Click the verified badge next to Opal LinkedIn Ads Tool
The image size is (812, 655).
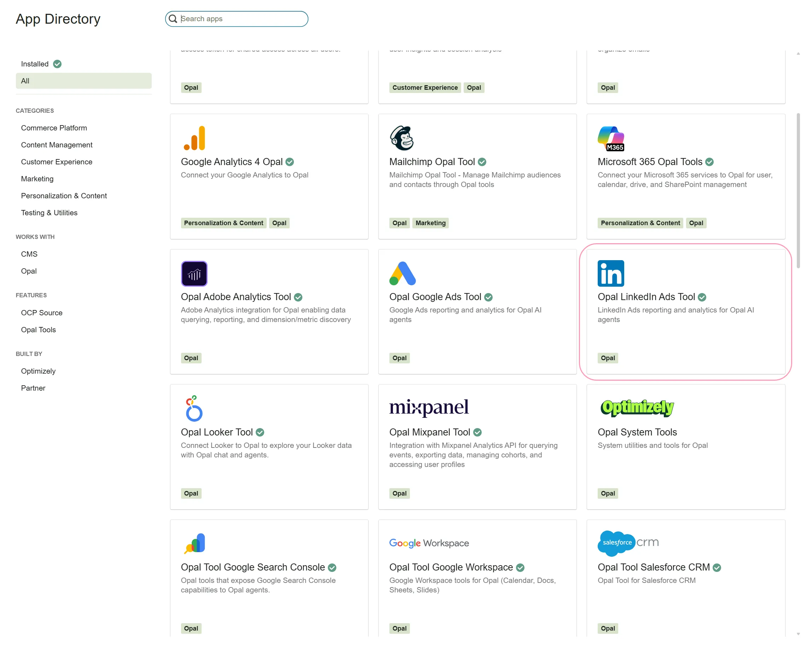pos(702,297)
